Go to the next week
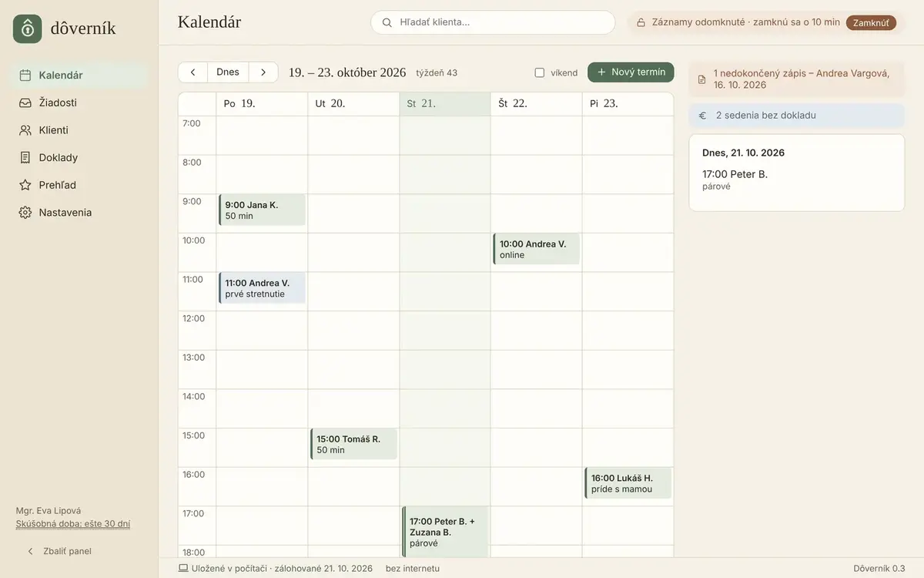 tap(263, 72)
